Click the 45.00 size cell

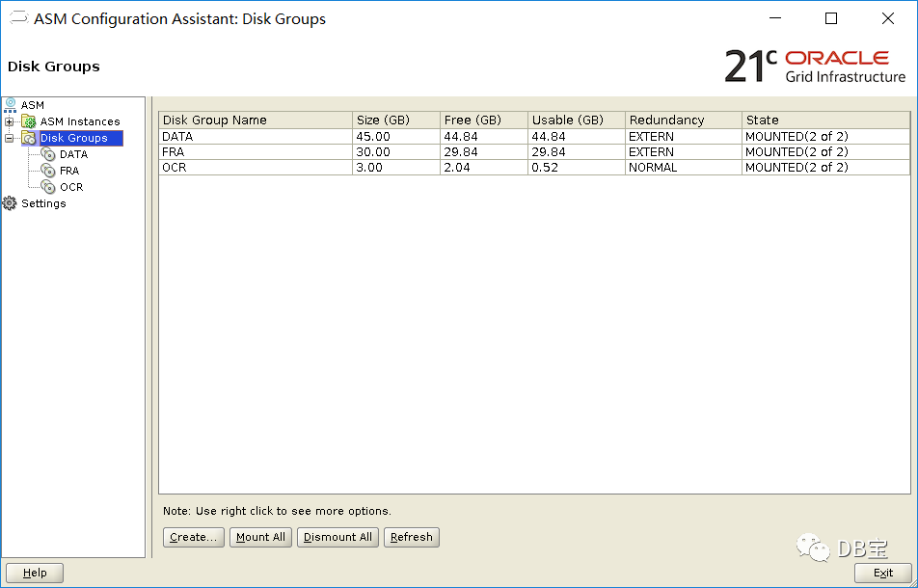click(396, 136)
